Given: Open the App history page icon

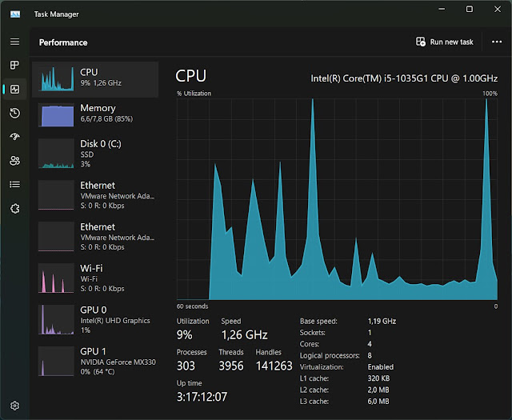Looking at the screenshot, I should [14, 113].
